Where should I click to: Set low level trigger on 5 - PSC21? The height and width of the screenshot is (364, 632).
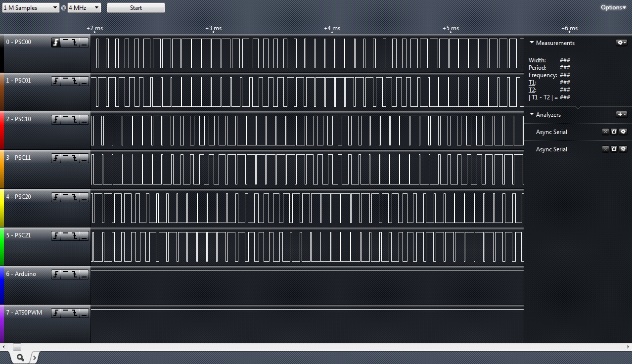point(84,236)
